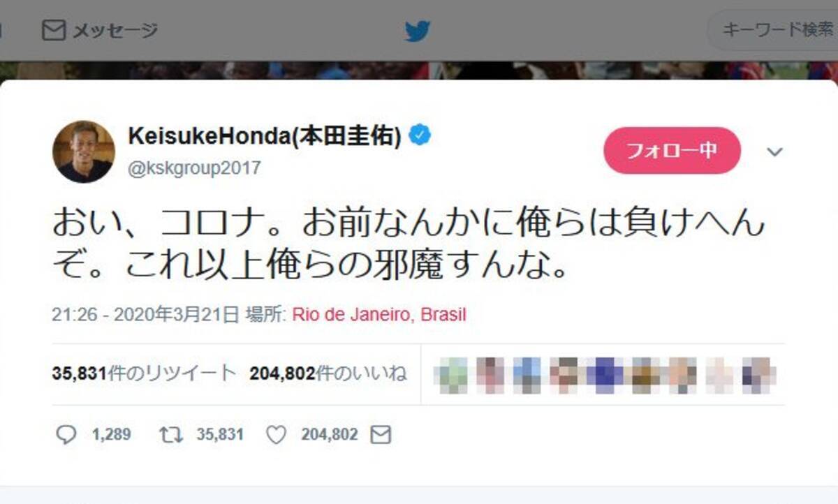Click the first blurred liker avatar
This screenshot has height=504, width=838.
coord(453,375)
